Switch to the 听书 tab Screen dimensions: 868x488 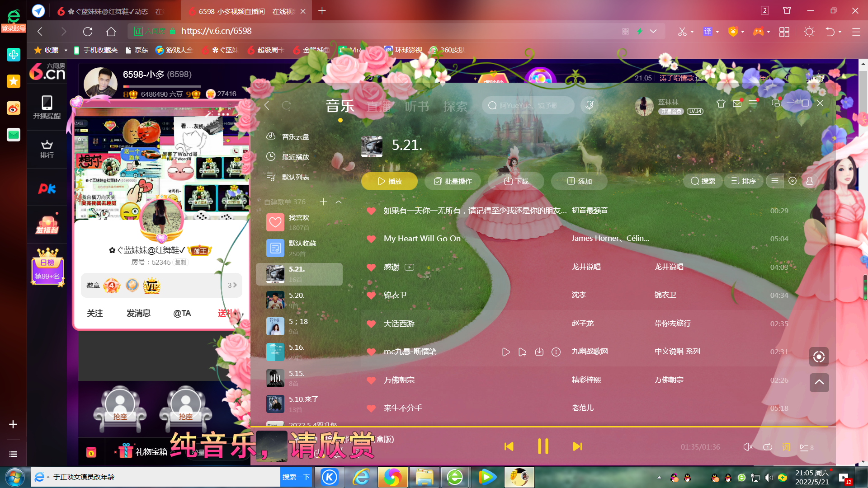(417, 106)
